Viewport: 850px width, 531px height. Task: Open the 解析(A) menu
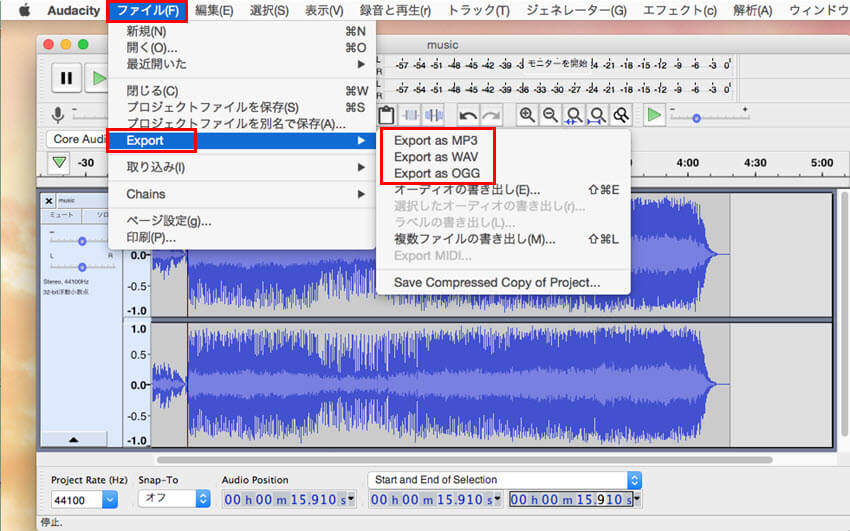pyautogui.click(x=752, y=10)
